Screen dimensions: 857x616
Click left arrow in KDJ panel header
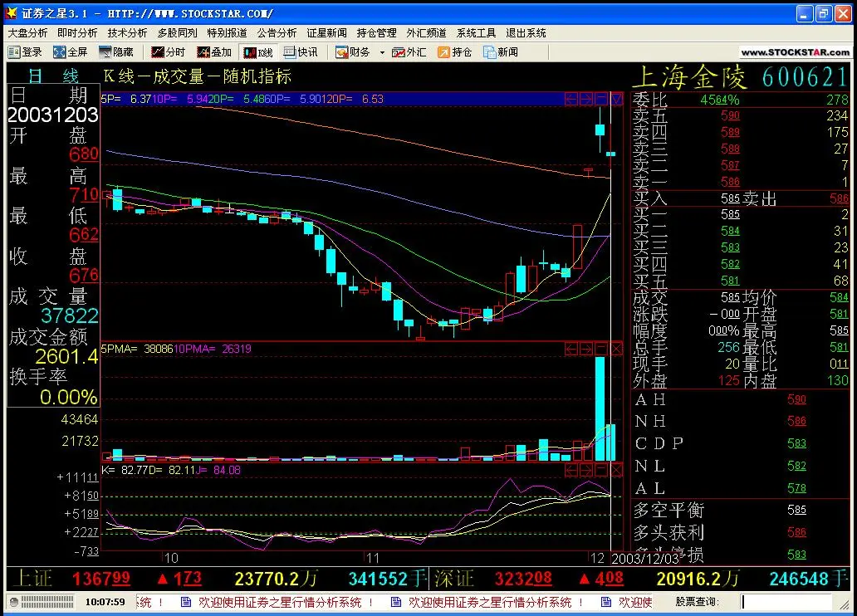571,470
